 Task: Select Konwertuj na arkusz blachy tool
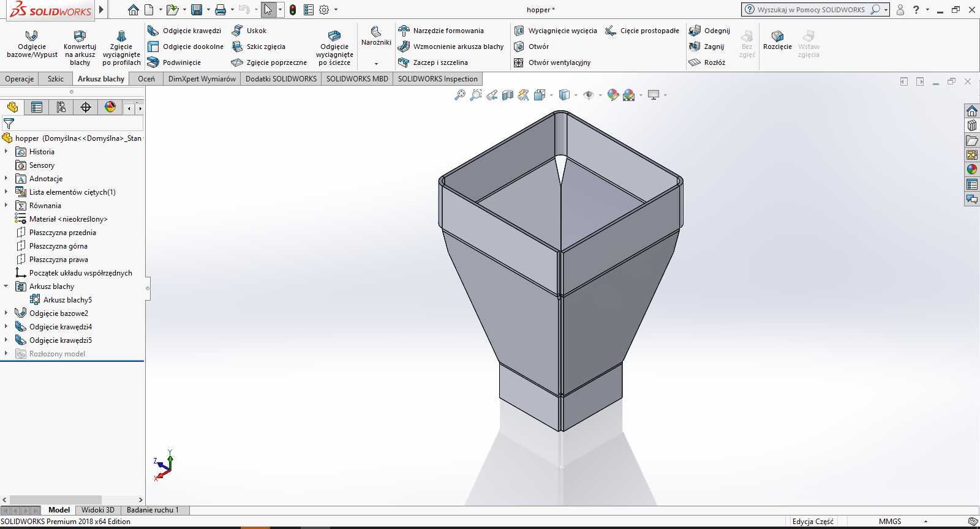pos(80,47)
